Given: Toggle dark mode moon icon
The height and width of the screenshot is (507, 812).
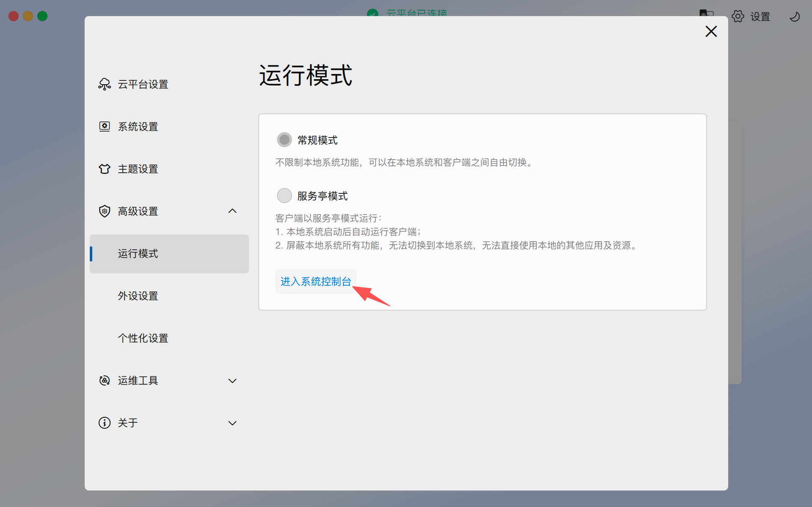Looking at the screenshot, I should 795,17.
